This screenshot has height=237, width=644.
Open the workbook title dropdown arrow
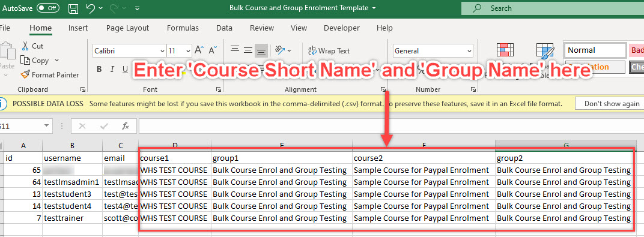(373, 8)
